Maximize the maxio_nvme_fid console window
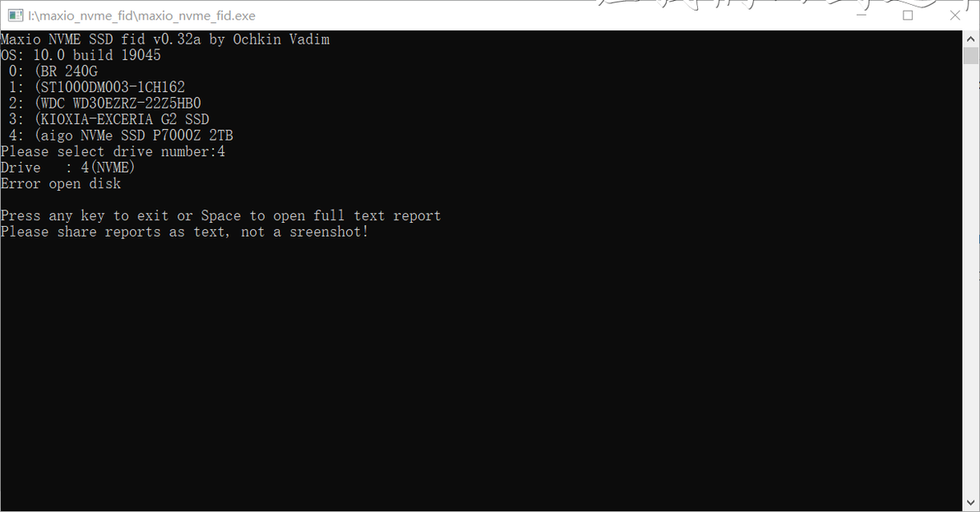The height and width of the screenshot is (512, 980). click(x=908, y=16)
